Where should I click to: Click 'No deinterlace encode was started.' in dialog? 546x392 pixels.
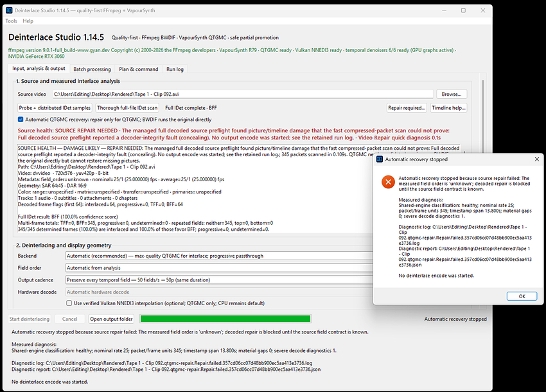tap(436, 276)
